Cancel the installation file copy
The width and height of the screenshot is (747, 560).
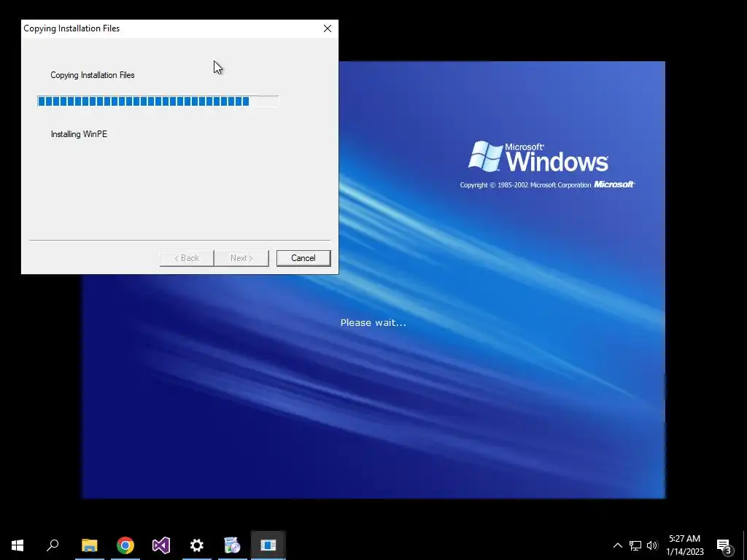tap(303, 258)
